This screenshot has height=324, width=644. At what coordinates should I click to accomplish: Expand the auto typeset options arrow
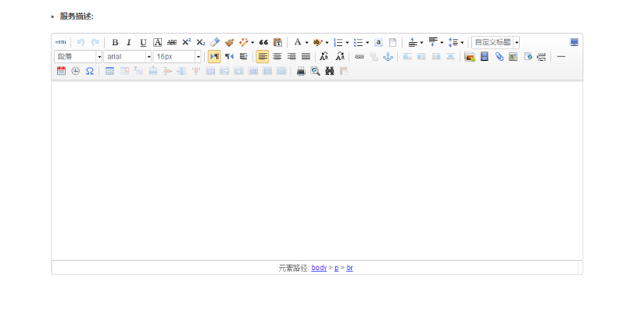252,42
